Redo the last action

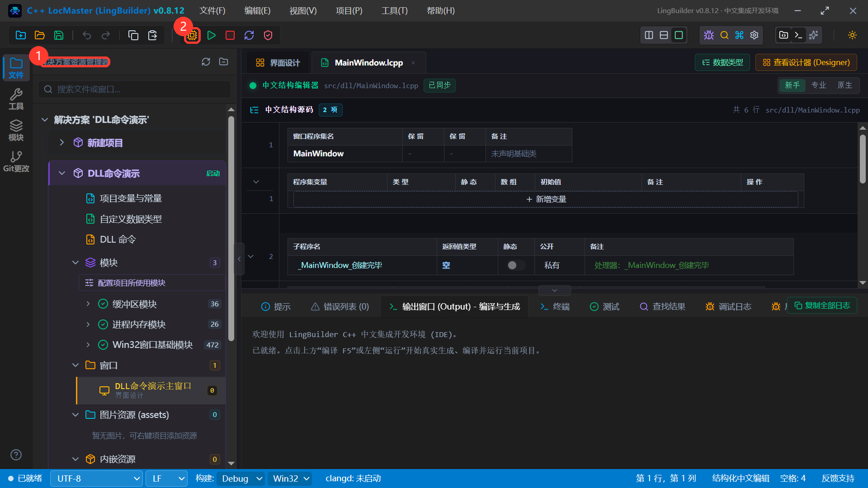point(106,35)
